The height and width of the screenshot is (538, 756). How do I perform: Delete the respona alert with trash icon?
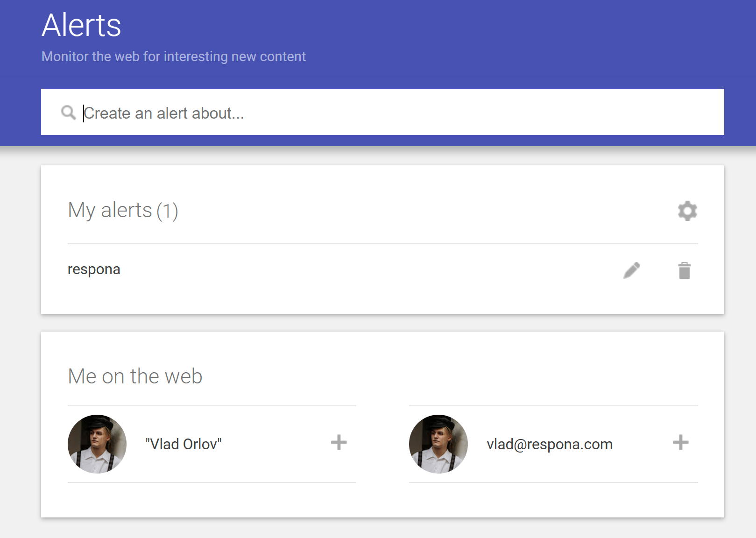(x=685, y=270)
